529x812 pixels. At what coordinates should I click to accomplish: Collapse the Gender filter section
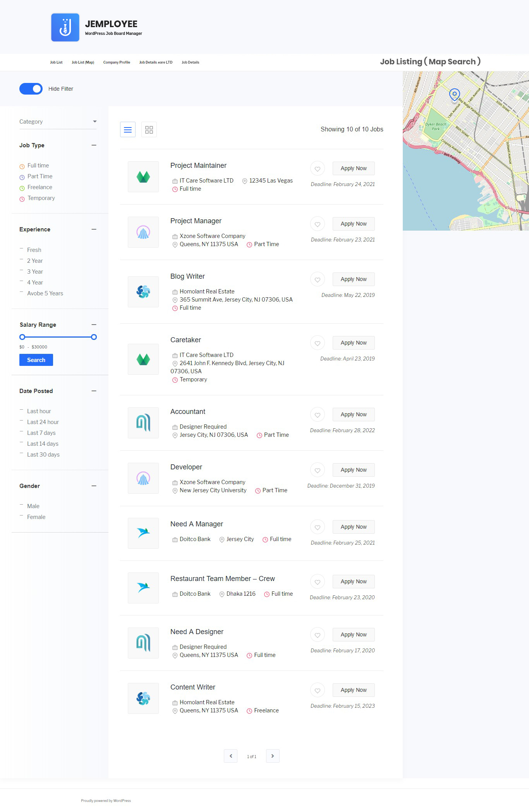click(x=94, y=486)
